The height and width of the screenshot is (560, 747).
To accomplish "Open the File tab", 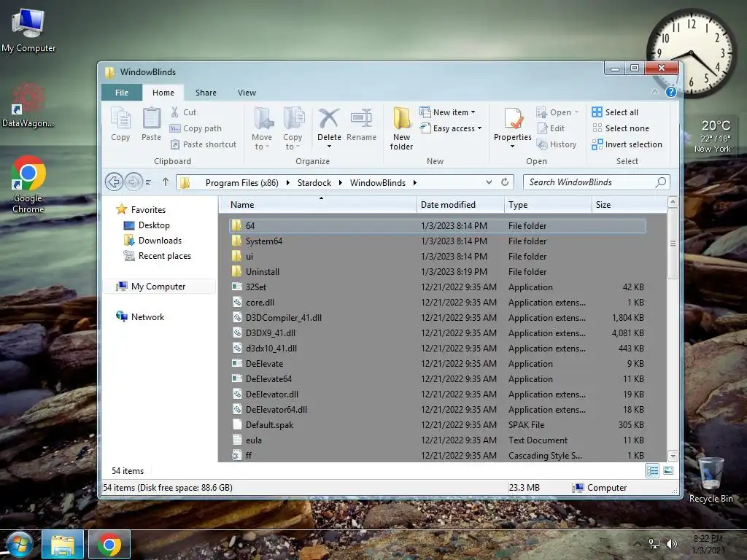I will click(122, 93).
